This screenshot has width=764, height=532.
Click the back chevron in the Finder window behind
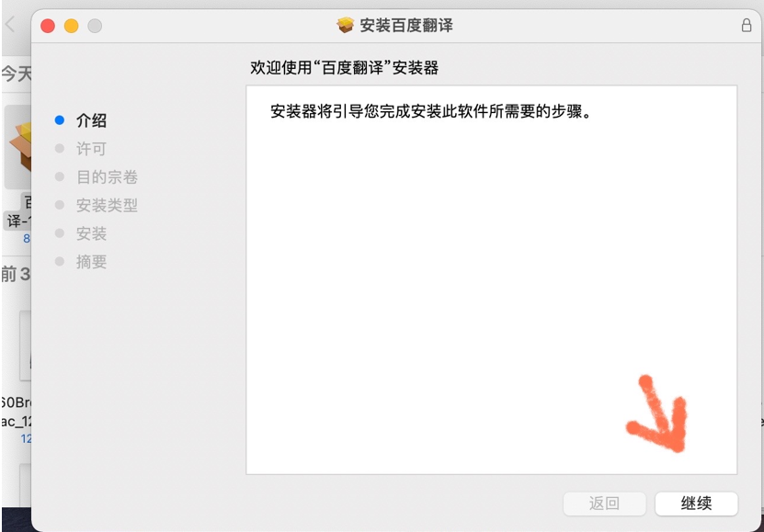(10, 24)
